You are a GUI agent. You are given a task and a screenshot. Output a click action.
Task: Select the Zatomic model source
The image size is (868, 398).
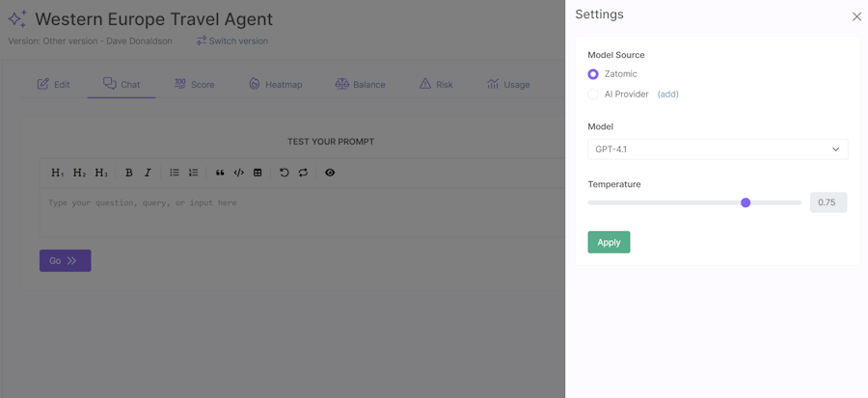point(593,74)
